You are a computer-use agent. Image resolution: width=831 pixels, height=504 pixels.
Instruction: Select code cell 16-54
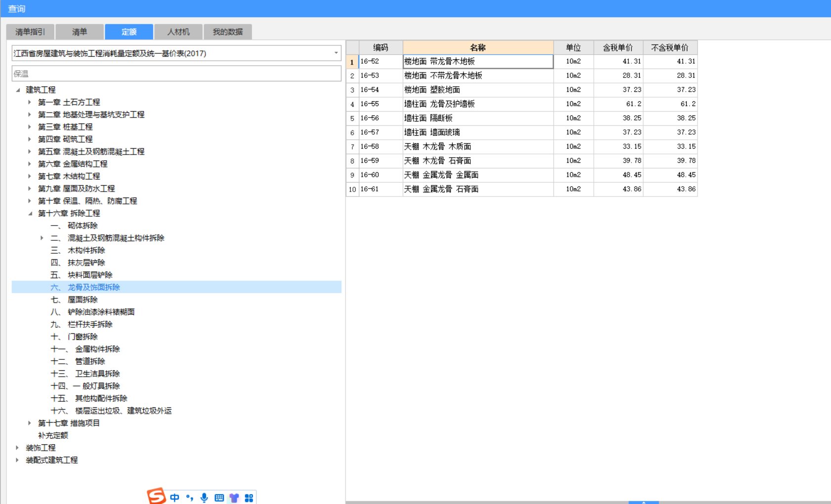point(380,90)
